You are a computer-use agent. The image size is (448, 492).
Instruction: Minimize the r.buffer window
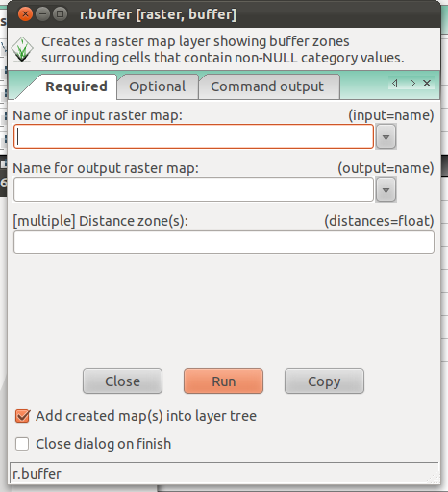pyautogui.click(x=42, y=14)
